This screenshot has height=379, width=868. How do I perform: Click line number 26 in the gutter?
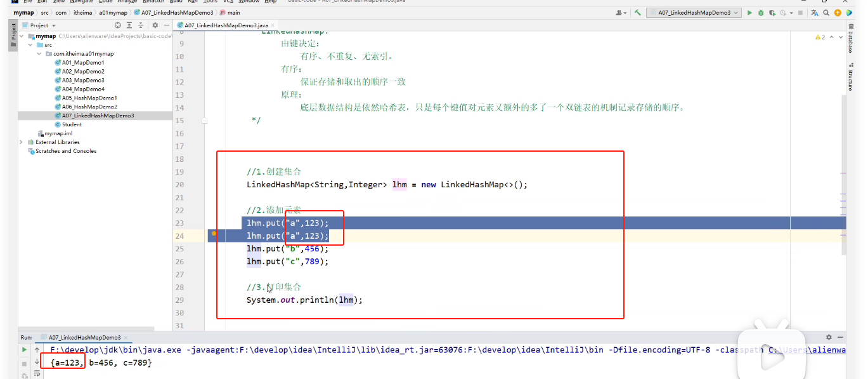[178, 262]
